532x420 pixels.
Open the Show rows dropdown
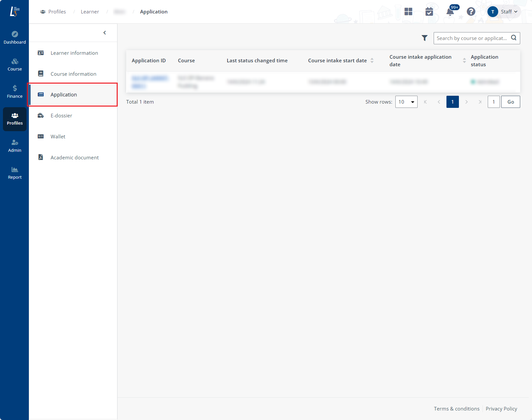click(406, 102)
